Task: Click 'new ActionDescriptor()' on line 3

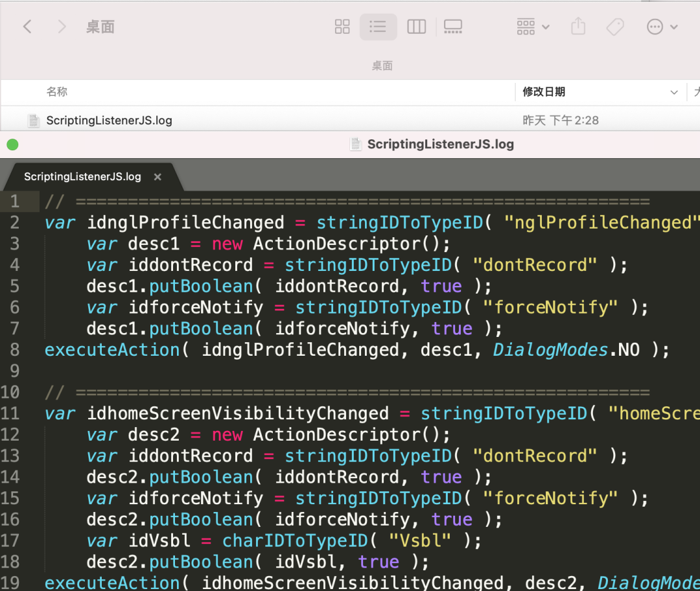Action: [331, 244]
